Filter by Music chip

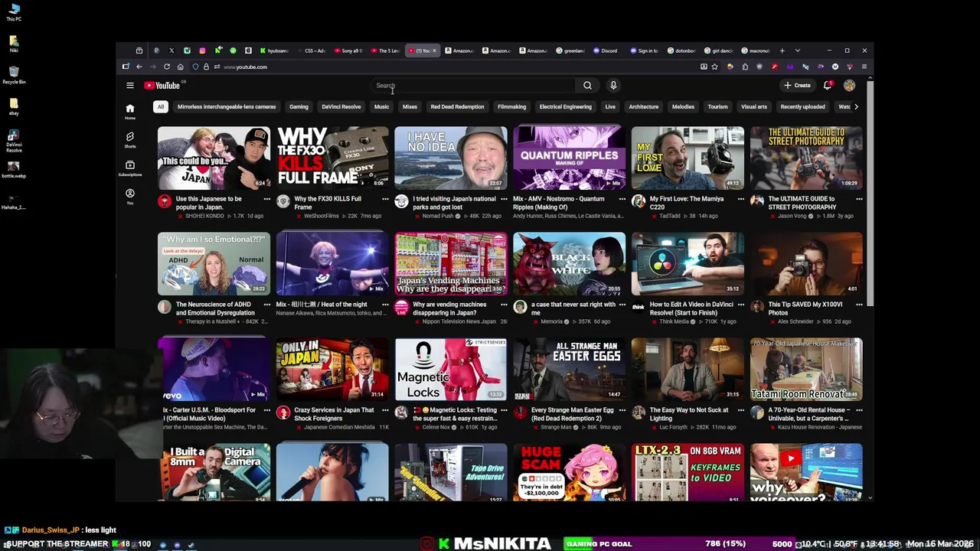pos(381,107)
